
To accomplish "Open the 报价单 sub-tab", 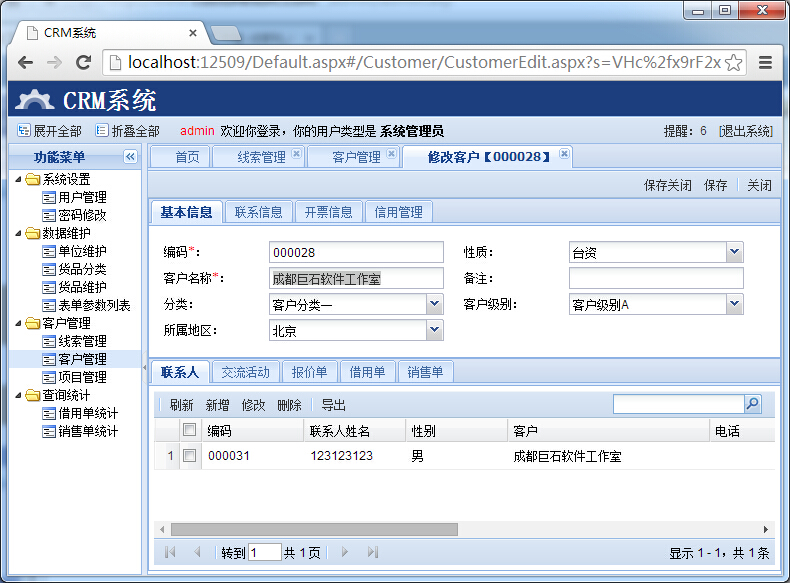I will (x=309, y=372).
